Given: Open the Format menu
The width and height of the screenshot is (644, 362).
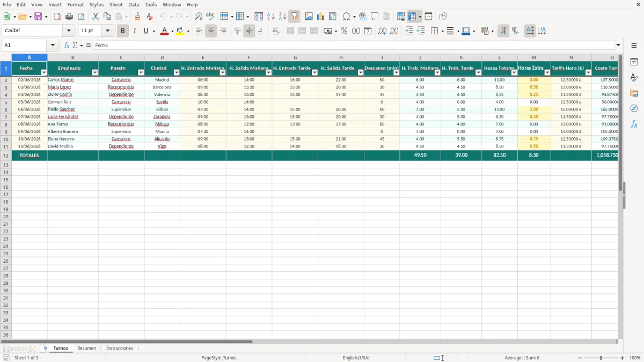Looking at the screenshot, I should (75, 4).
